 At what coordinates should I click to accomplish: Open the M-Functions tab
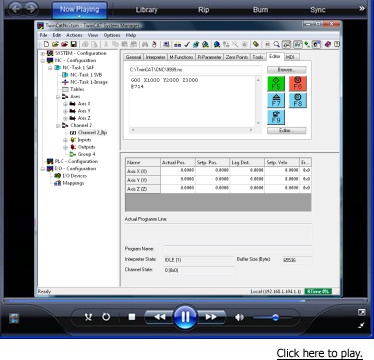181,57
